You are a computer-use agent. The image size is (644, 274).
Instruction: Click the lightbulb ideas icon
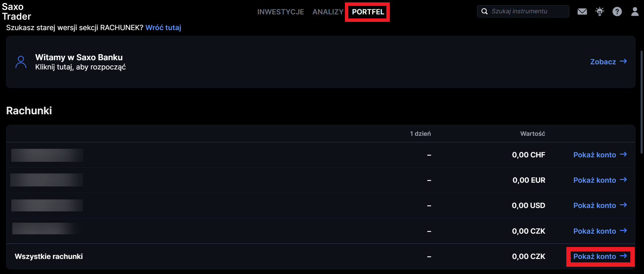[x=600, y=12]
